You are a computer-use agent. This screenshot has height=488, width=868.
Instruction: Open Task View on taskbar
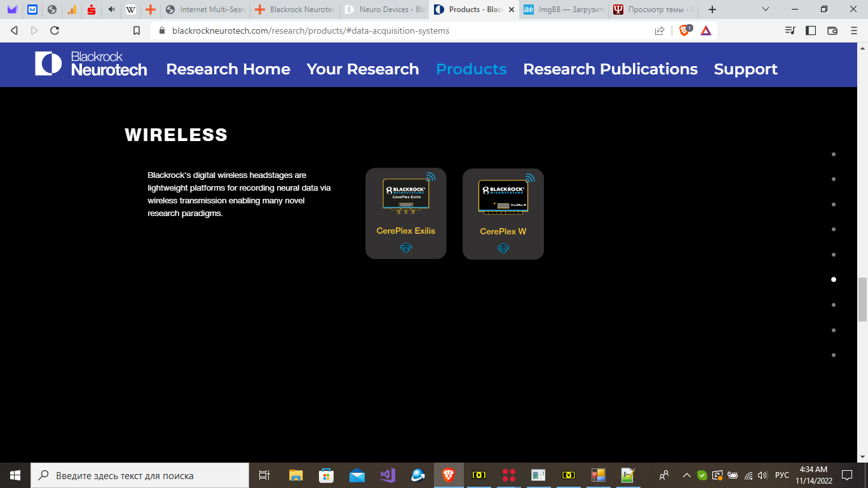click(x=264, y=475)
